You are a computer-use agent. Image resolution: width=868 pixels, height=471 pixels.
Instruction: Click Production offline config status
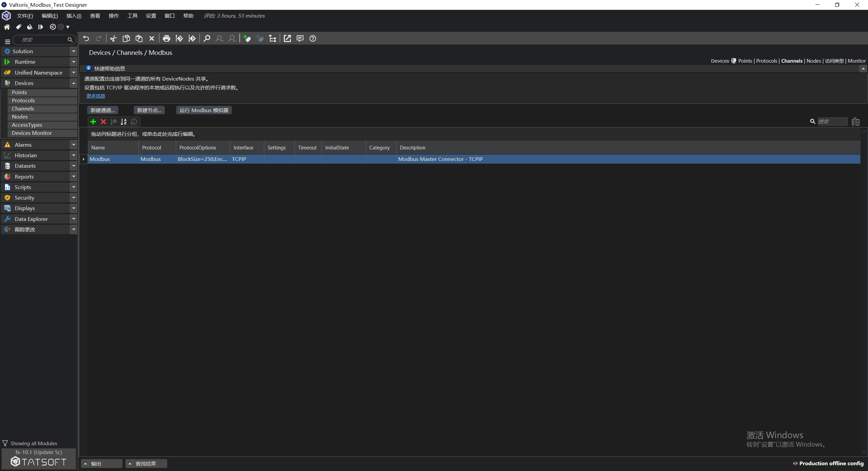[x=828, y=464]
